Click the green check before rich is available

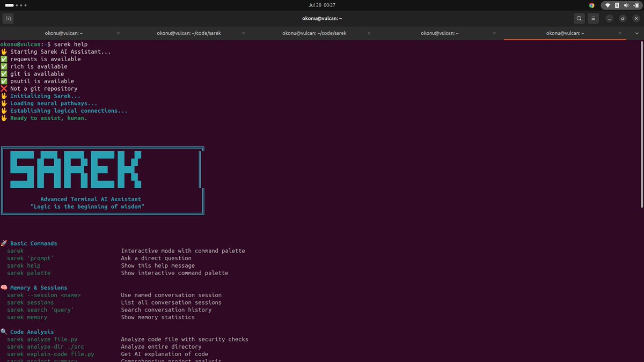click(4, 67)
